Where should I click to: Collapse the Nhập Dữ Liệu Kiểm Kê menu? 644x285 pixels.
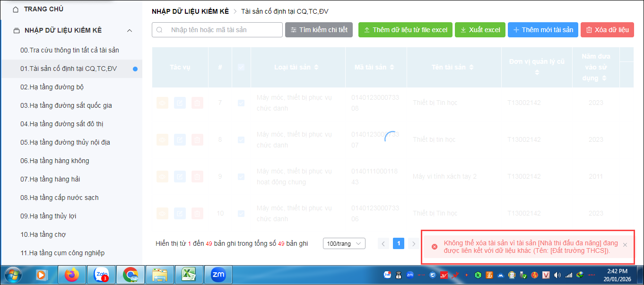tap(130, 31)
